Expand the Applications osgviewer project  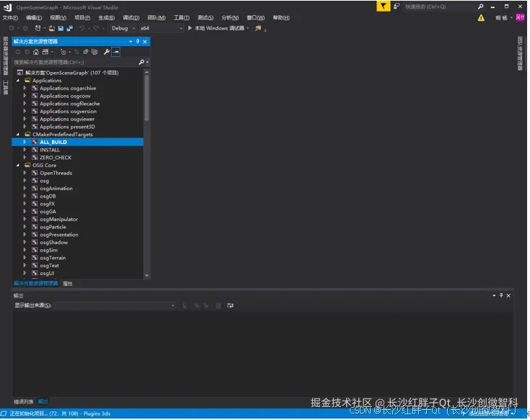(25, 119)
